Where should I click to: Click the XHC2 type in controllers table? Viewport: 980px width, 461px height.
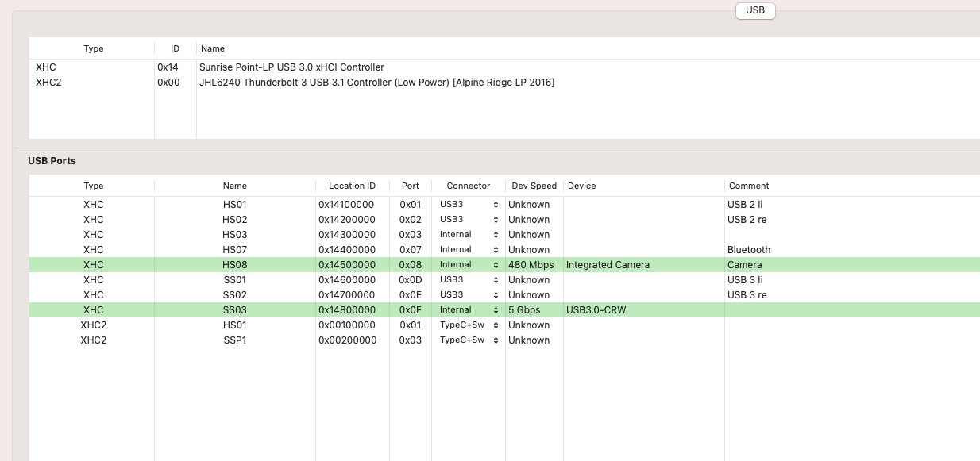pyautogui.click(x=48, y=83)
